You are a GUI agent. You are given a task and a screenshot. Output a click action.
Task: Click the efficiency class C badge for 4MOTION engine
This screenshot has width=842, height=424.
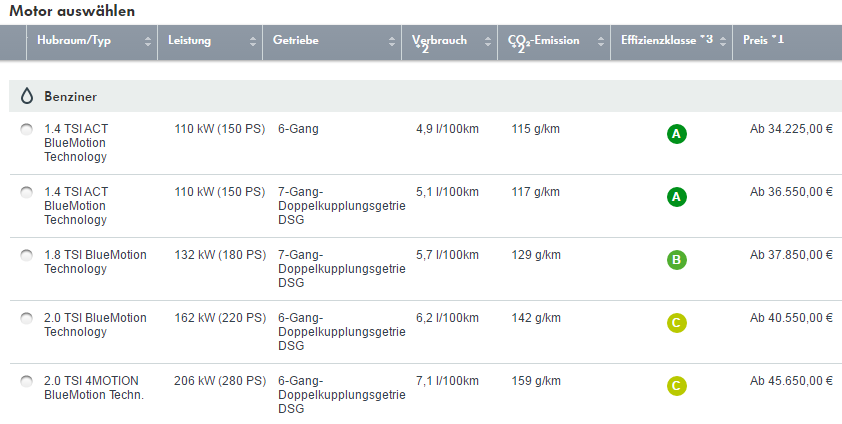coord(677,386)
